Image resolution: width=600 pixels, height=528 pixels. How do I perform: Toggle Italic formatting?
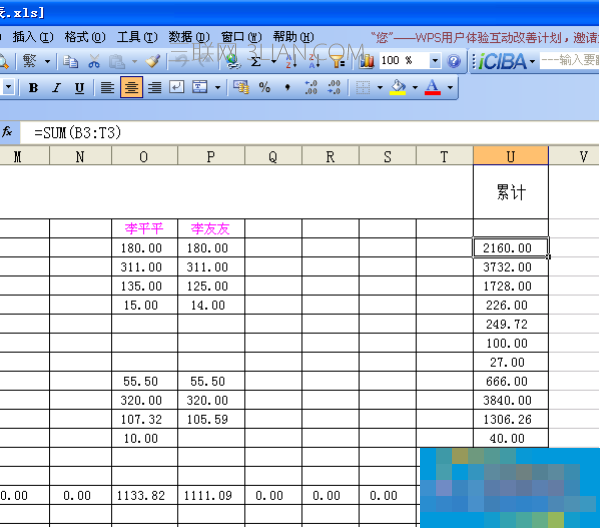point(57,88)
